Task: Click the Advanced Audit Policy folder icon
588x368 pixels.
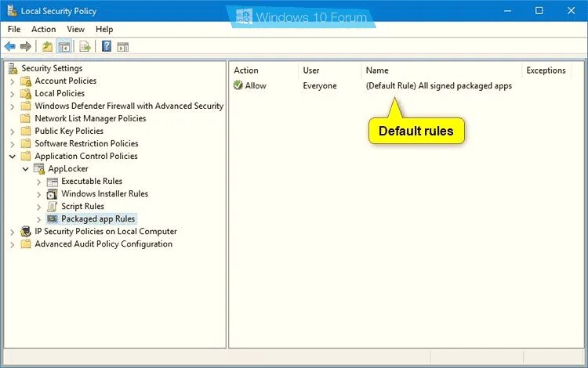Action: click(x=26, y=244)
